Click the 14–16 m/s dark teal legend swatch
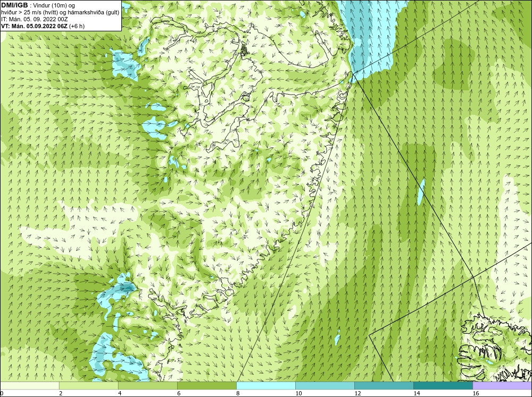Screen dimensions: 532x397 (x=443, y=386)
